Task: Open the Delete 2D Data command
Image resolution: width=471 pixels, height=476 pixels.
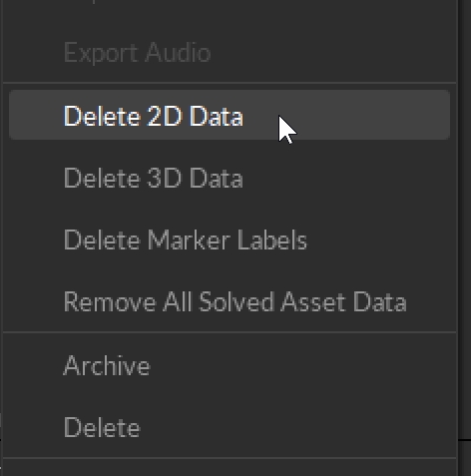Action: (230, 115)
